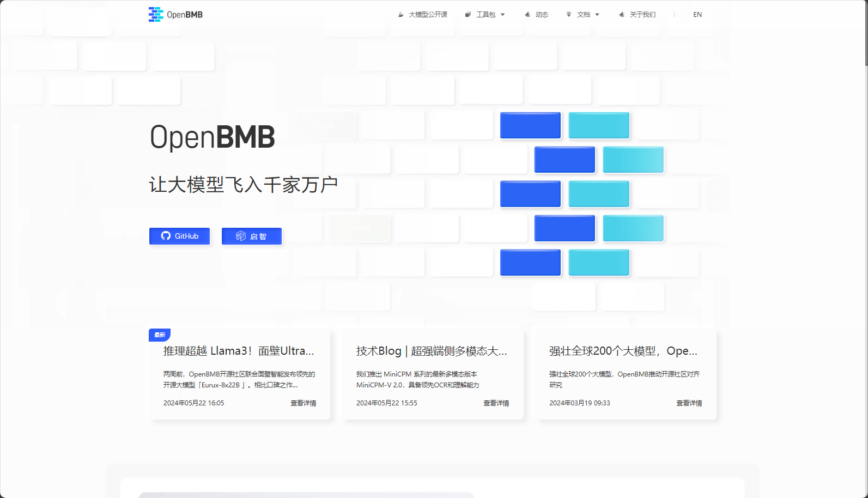Screen dimensions: 868x498
Task: Click the icon beside 关于我们
Action: point(621,15)
